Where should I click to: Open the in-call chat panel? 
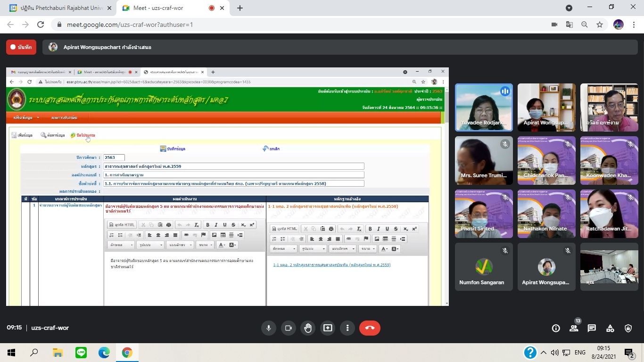pos(592,329)
